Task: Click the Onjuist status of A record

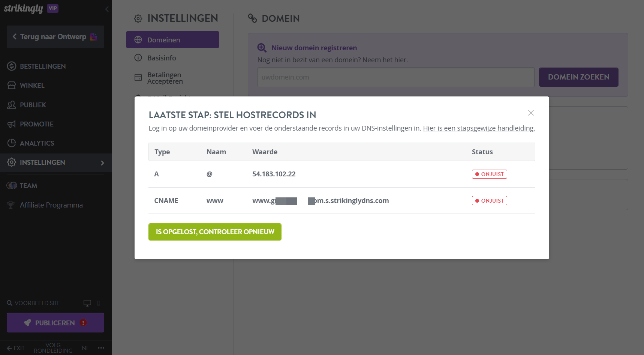Action: (x=490, y=174)
